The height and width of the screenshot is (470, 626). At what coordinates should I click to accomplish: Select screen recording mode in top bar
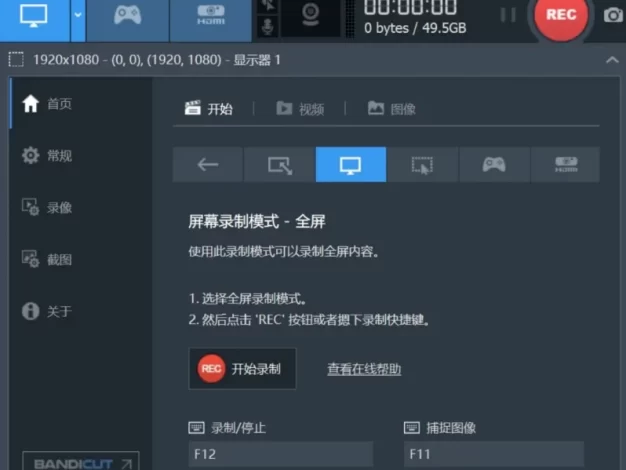pyautogui.click(x=34, y=18)
